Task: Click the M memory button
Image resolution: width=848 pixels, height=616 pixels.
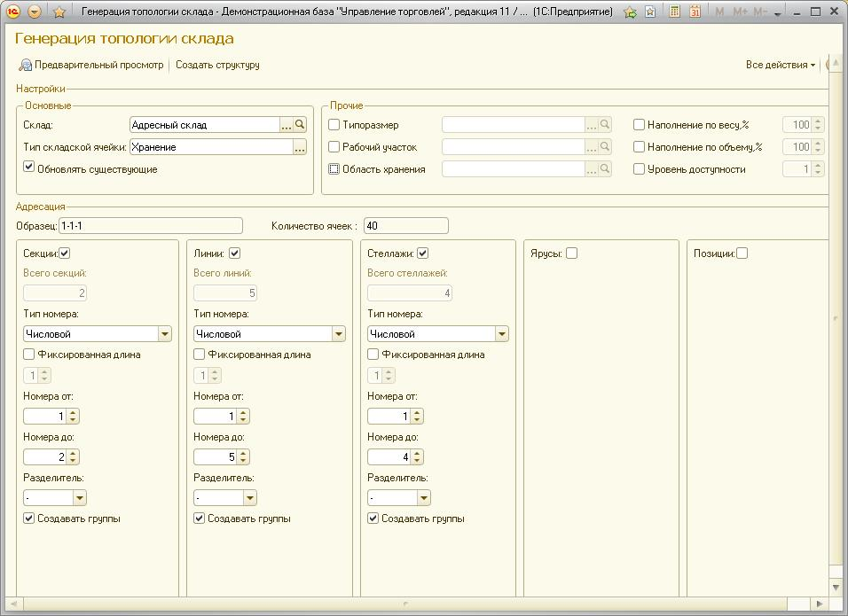Action: click(720, 12)
